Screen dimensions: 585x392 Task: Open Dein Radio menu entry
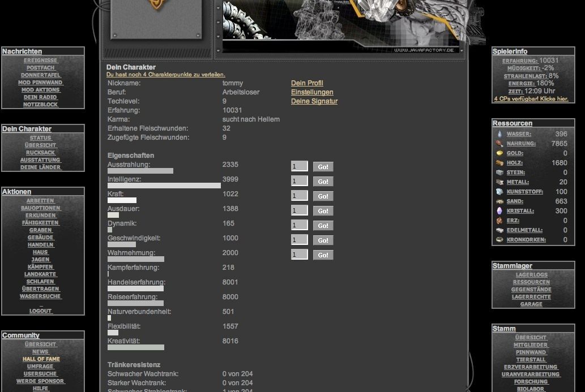(40, 97)
